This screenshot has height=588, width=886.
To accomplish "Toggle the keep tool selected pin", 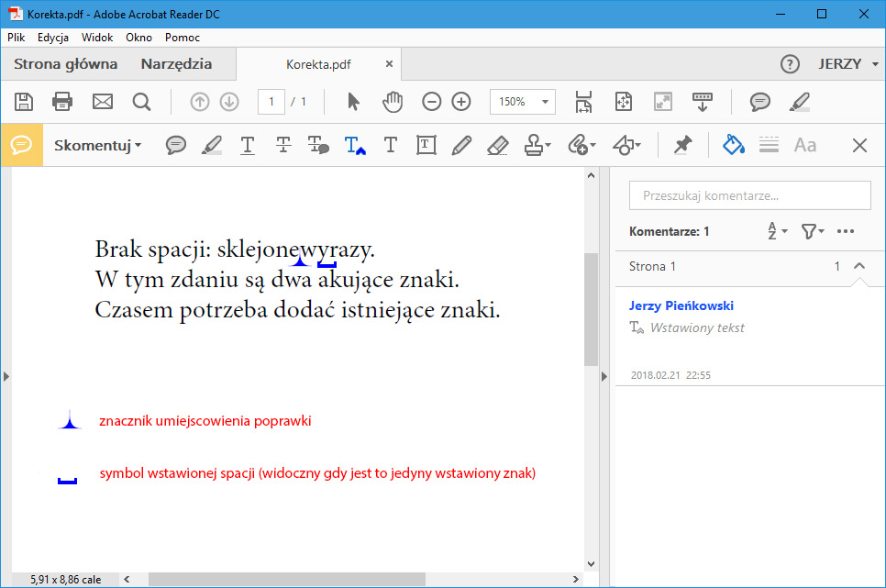I will (682, 145).
